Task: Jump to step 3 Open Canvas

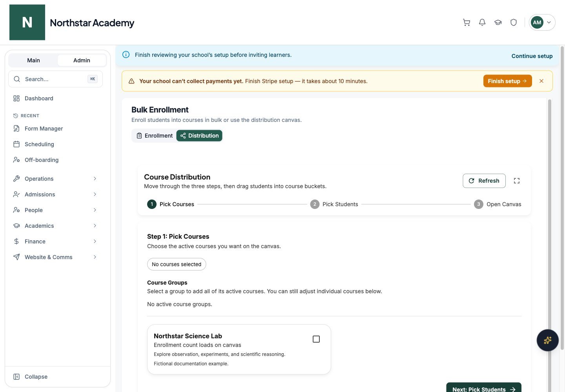Action: (x=498, y=204)
